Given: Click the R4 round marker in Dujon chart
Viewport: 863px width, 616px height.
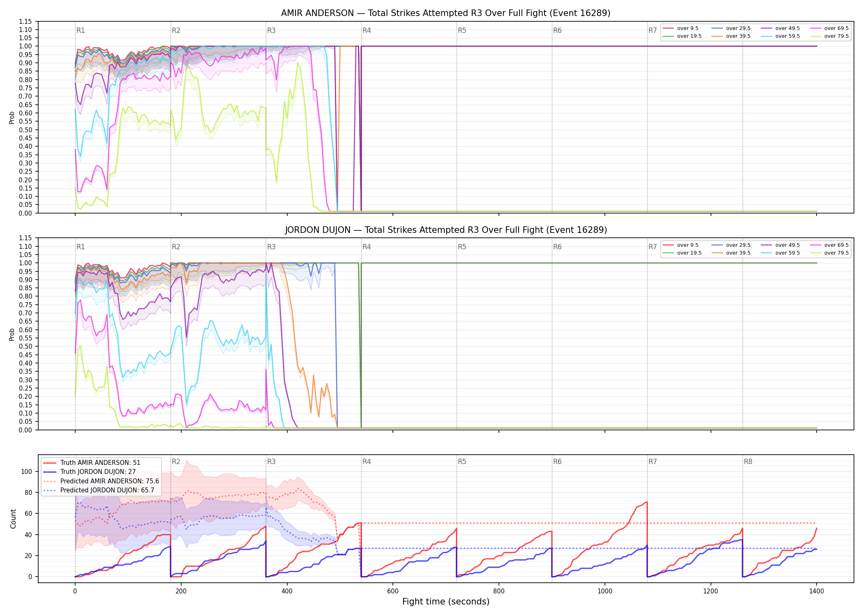Looking at the screenshot, I should click(367, 247).
